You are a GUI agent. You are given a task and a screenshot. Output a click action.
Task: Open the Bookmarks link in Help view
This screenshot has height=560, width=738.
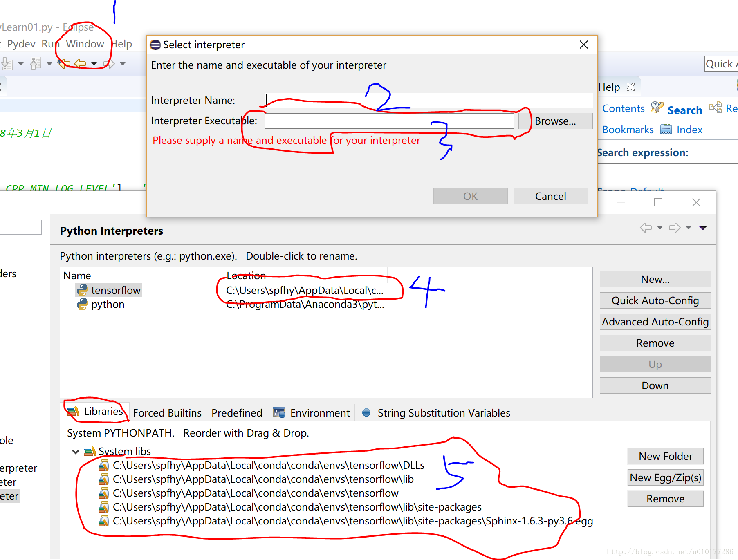coord(628,130)
